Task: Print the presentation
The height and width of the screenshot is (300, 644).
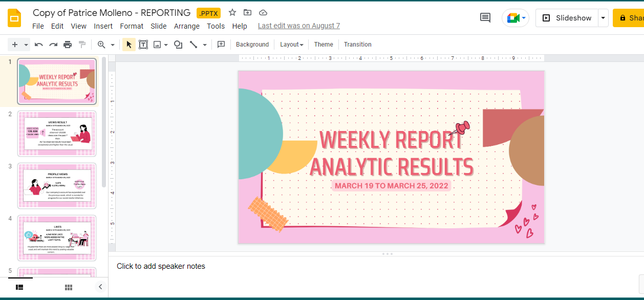Action: click(68, 45)
